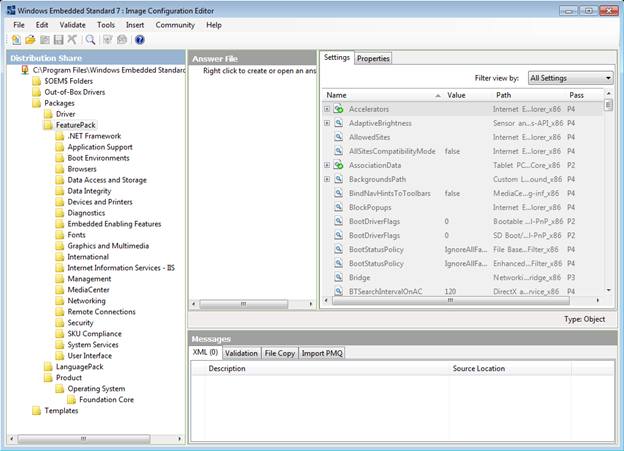Sort settings by Pass column header
The width and height of the screenshot is (624, 451).
[584, 95]
